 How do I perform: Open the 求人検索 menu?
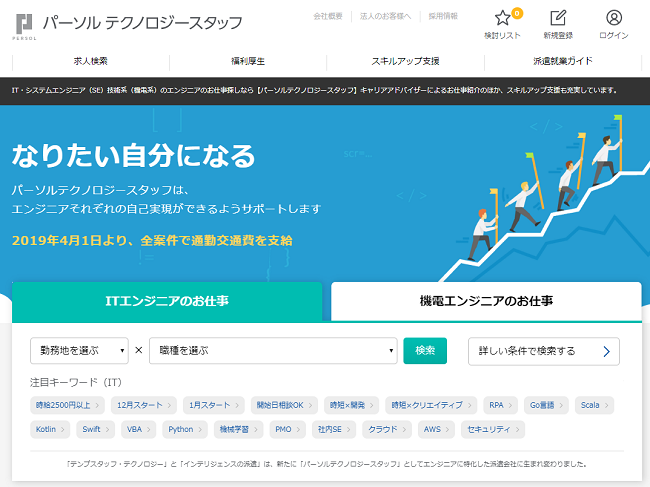click(x=92, y=61)
